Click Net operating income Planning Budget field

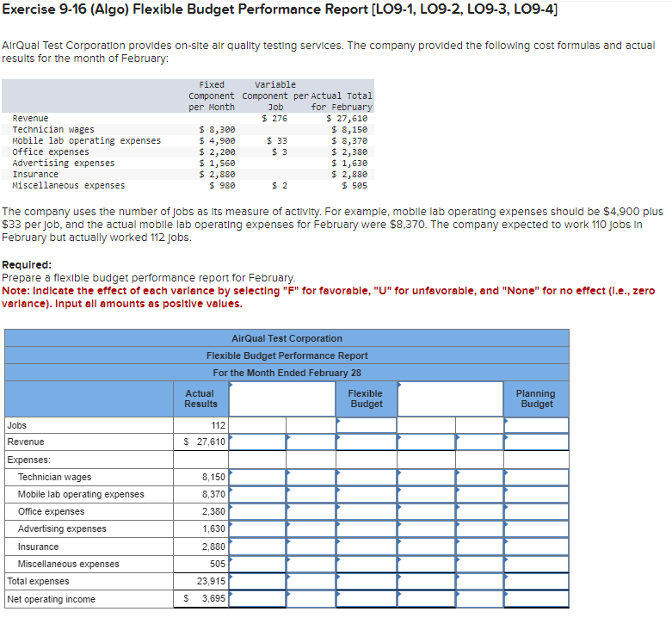coord(536,599)
